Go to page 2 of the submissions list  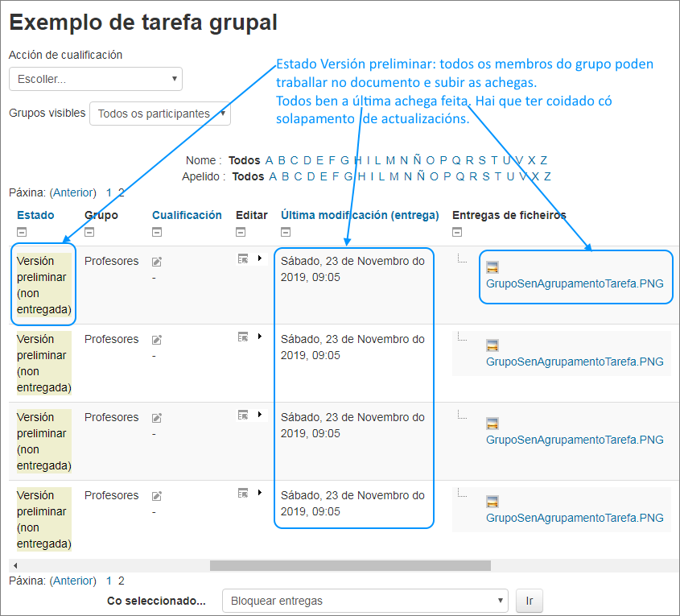click(122, 580)
